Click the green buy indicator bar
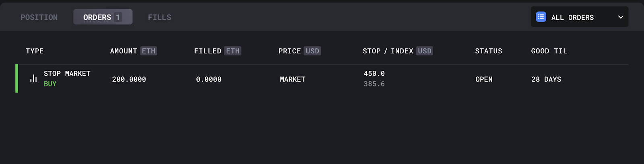644x164 pixels. (17, 79)
